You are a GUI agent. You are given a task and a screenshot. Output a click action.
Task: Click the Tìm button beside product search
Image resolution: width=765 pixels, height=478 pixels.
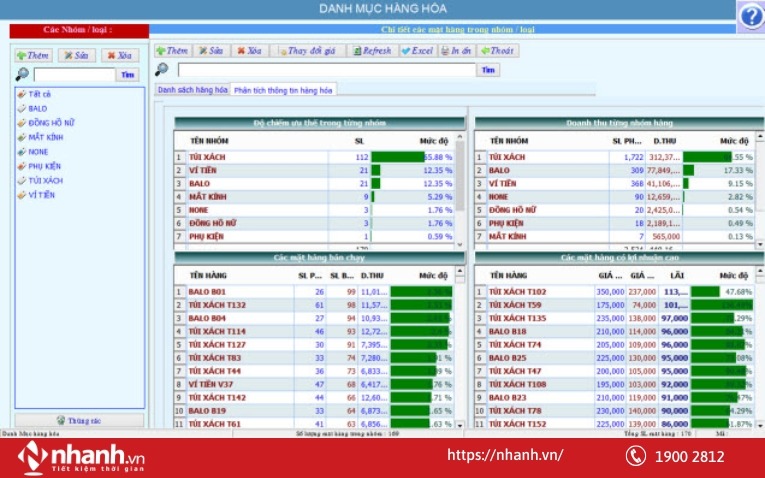click(x=488, y=70)
